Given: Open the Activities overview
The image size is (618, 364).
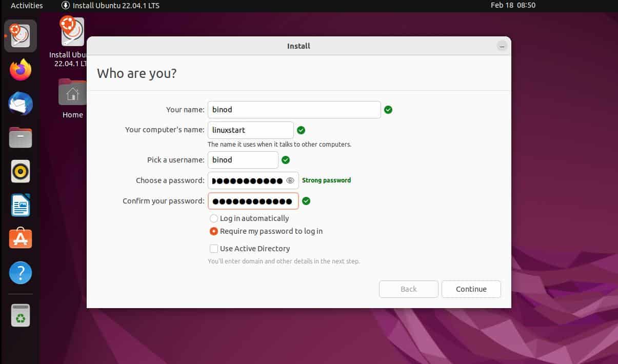Looking at the screenshot, I should (x=27, y=6).
